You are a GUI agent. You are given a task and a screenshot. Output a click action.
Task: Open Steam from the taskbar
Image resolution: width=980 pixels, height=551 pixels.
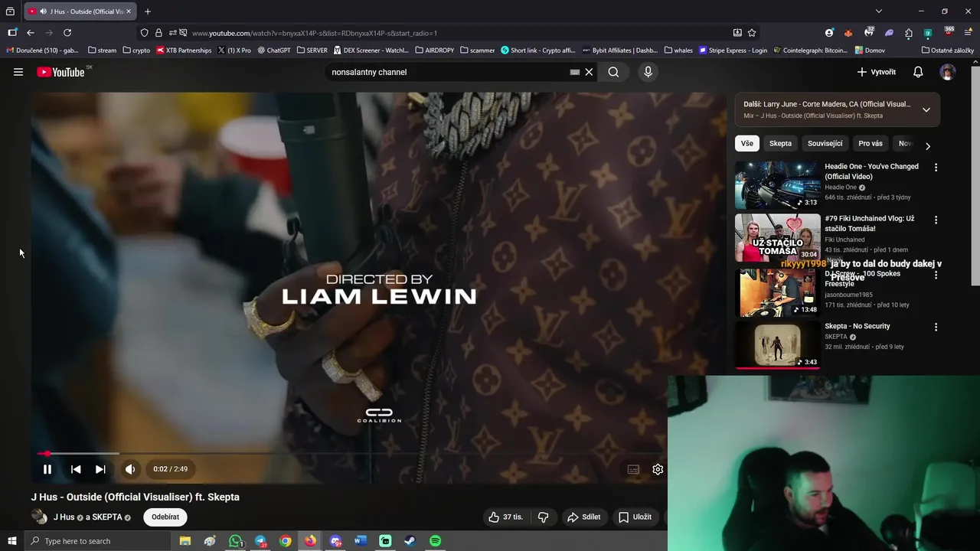[x=410, y=541]
